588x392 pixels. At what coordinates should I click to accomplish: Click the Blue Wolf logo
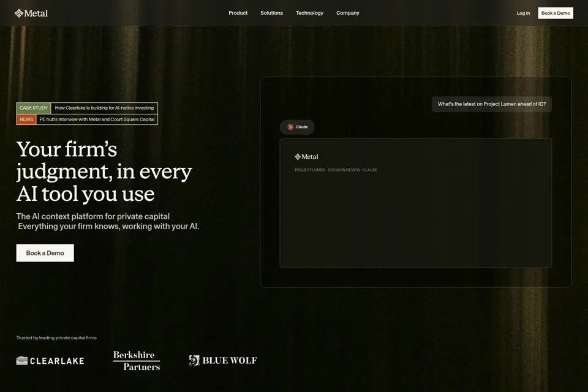[223, 361]
